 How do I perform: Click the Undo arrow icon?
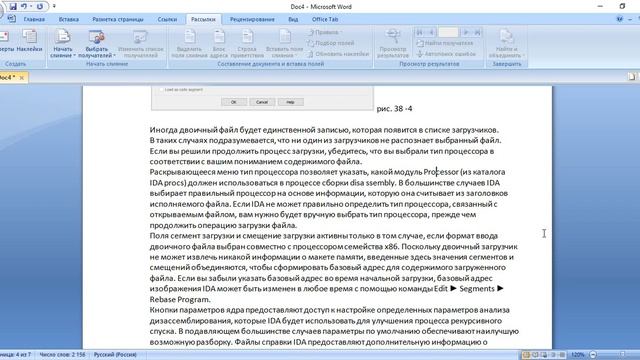pos(24,6)
